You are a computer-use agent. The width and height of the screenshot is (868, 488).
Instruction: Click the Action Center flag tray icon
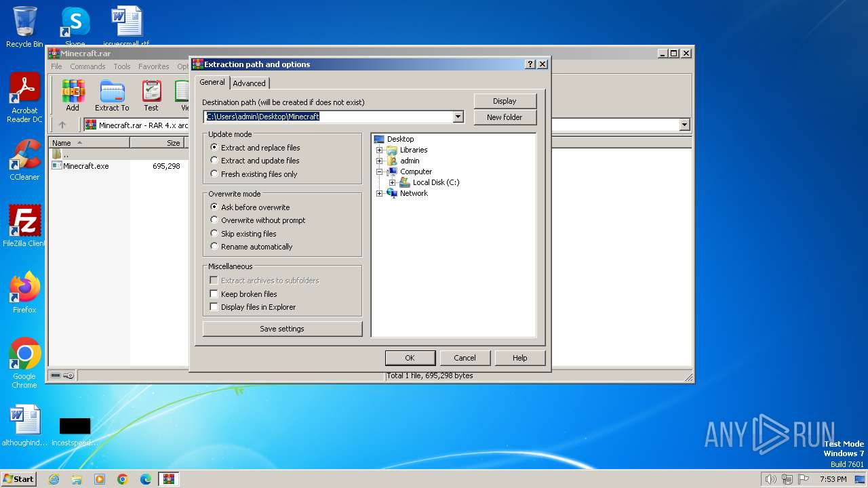point(804,479)
